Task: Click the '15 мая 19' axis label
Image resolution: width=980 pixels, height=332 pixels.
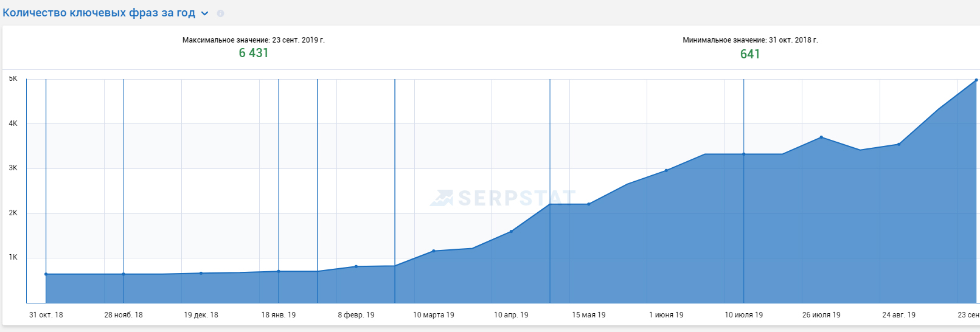Action: click(589, 315)
